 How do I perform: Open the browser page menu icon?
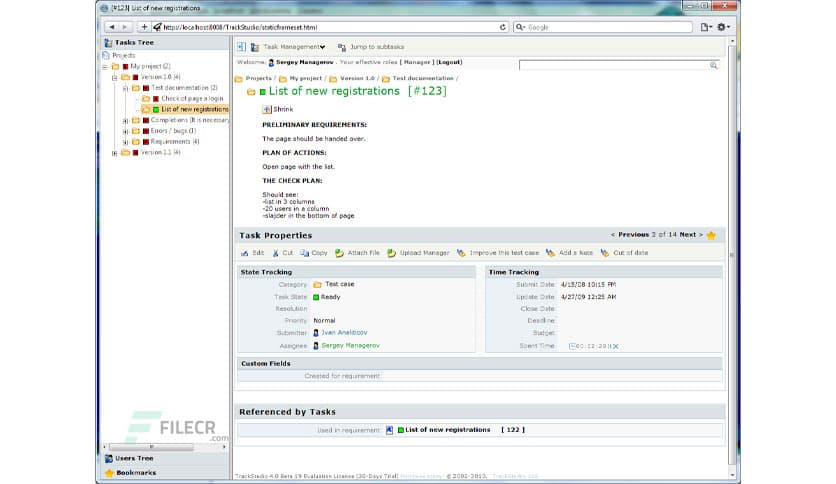tap(706, 27)
